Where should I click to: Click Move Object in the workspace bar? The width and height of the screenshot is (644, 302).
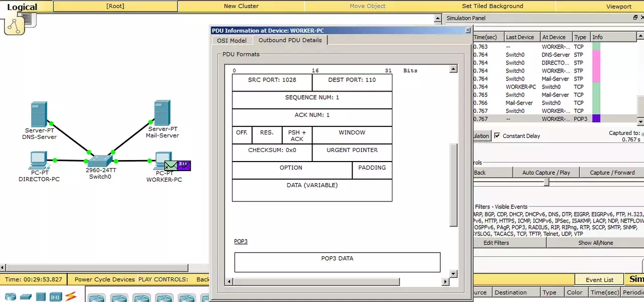(367, 6)
